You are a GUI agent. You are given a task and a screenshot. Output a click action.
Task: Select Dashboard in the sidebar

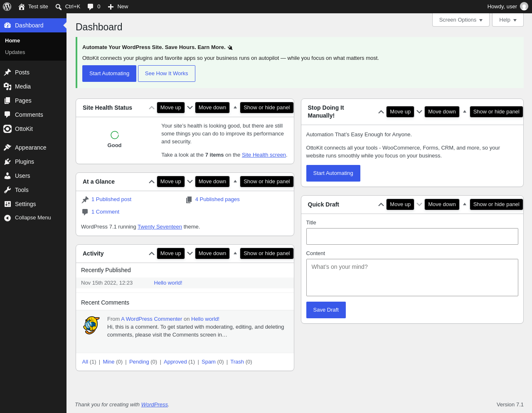pos(33,25)
